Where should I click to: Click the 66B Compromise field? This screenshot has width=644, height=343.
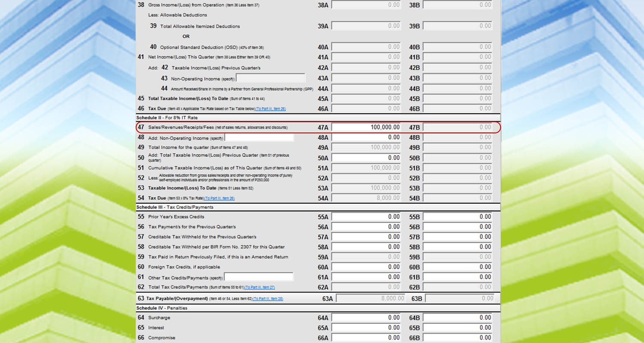458,338
